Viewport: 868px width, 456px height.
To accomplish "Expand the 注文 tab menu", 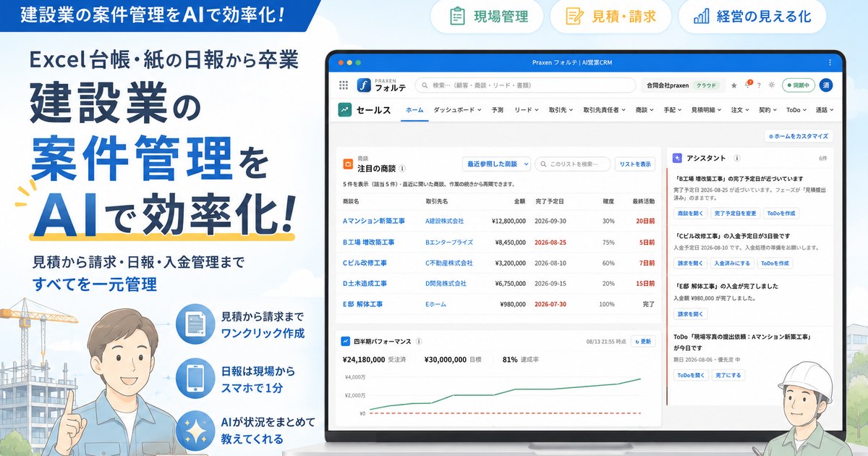I will (741, 110).
